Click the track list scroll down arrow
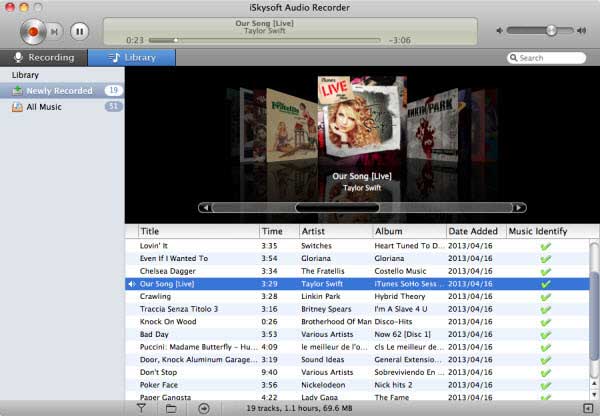This screenshot has width=600, height=416. (594, 394)
